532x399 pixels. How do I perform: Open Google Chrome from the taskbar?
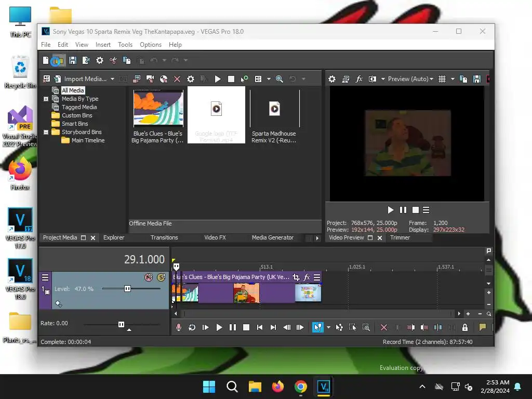coord(301,387)
